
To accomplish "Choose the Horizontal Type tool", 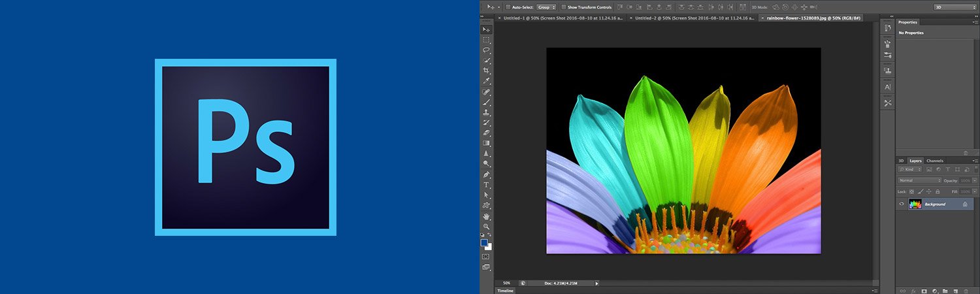I will tap(486, 185).
